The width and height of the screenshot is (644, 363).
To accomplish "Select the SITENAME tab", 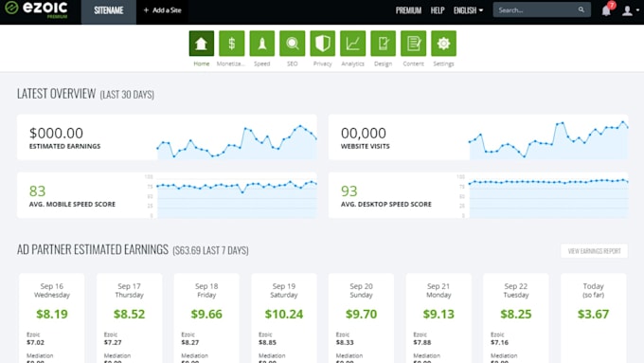I will 108,12.
